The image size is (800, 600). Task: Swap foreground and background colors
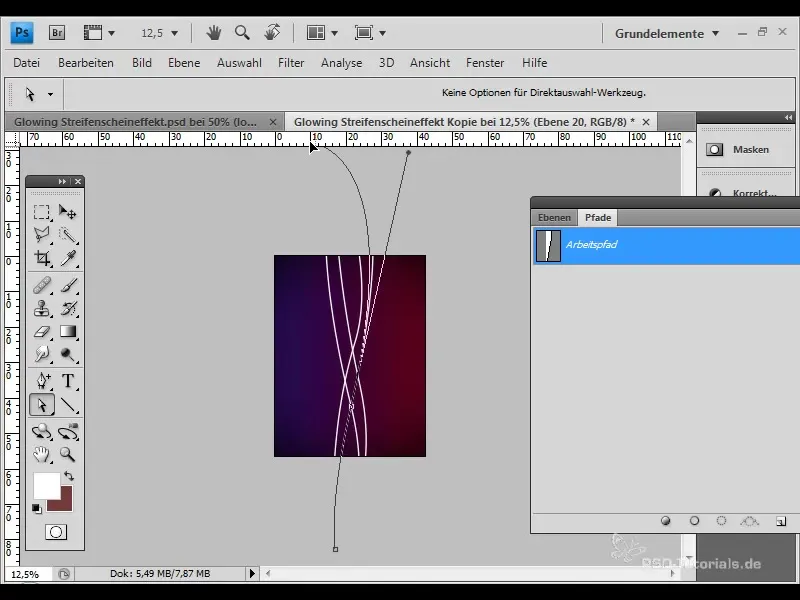(x=69, y=477)
